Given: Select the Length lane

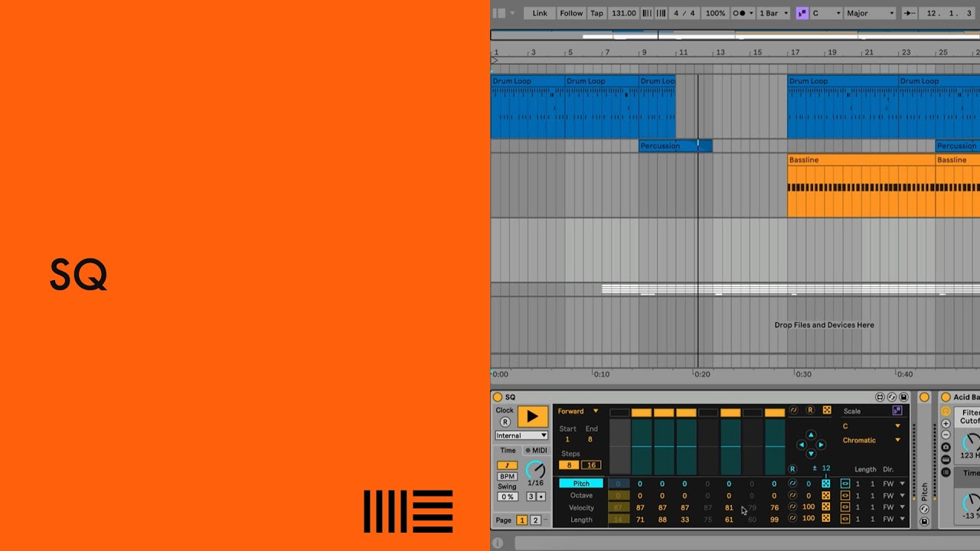Looking at the screenshot, I should (x=581, y=520).
